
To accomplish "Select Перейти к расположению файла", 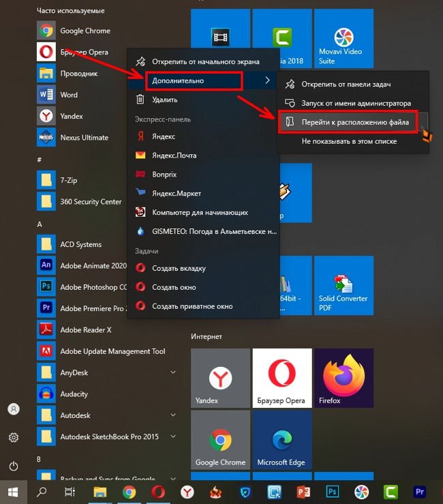I will pyautogui.click(x=352, y=122).
